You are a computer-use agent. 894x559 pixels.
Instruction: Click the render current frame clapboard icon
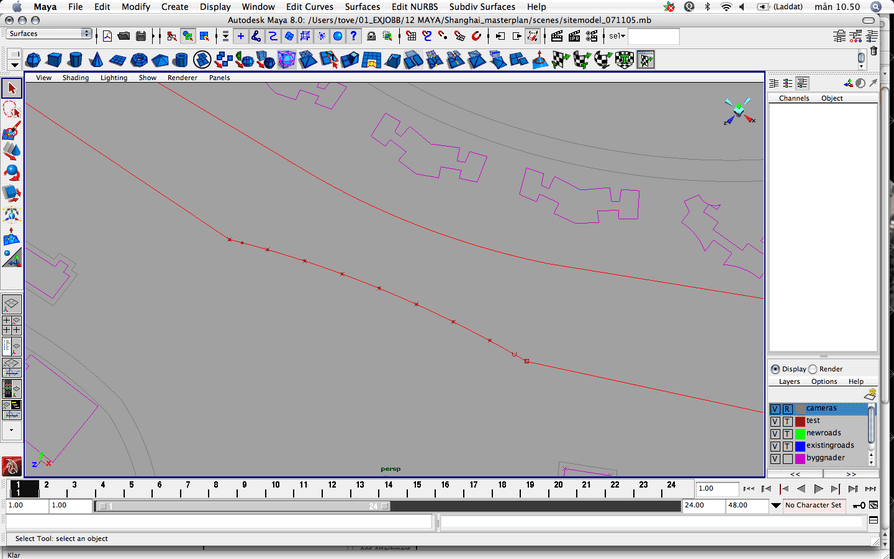pos(557,37)
